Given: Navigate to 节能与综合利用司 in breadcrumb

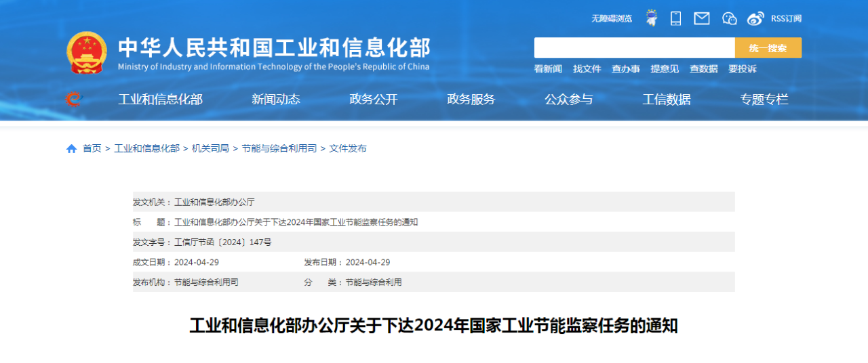Looking at the screenshot, I should point(279,148).
